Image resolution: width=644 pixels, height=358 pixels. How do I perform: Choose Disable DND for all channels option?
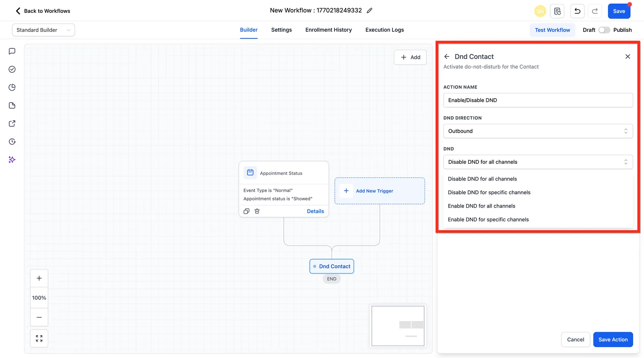pyautogui.click(x=538, y=179)
